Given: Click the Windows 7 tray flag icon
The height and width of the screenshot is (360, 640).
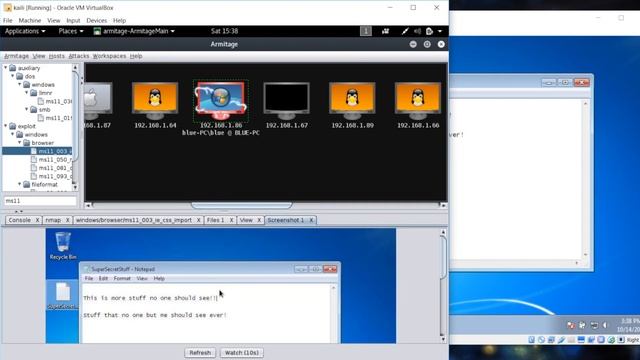Looking at the screenshot, I should coord(571,325).
